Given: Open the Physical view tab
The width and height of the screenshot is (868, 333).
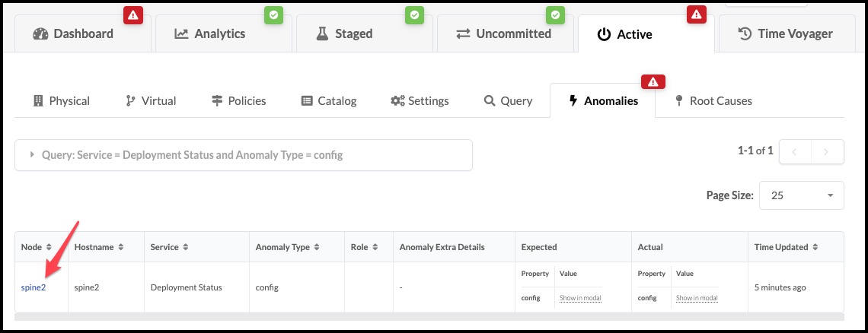Looking at the screenshot, I should pos(62,100).
